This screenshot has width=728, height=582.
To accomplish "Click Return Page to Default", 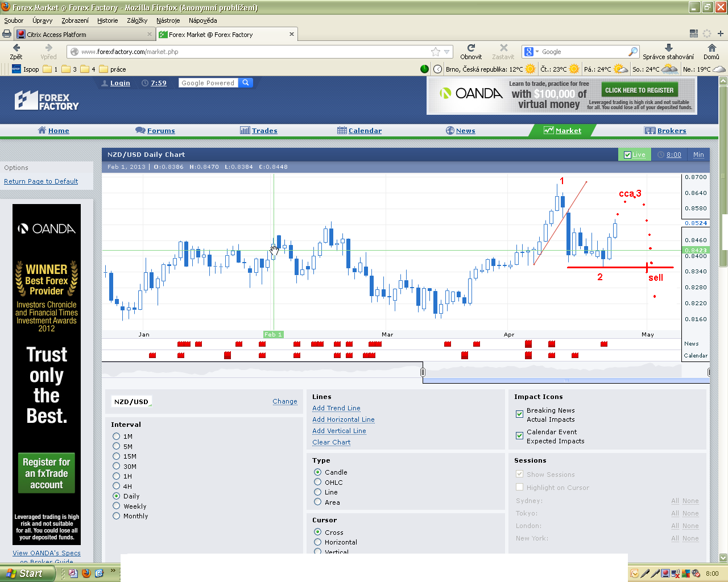I will point(41,181).
